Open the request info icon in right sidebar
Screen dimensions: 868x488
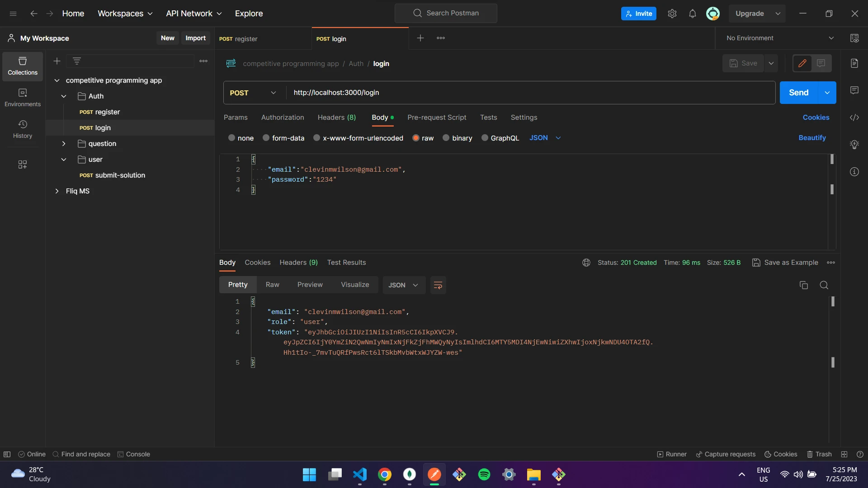[x=854, y=172]
